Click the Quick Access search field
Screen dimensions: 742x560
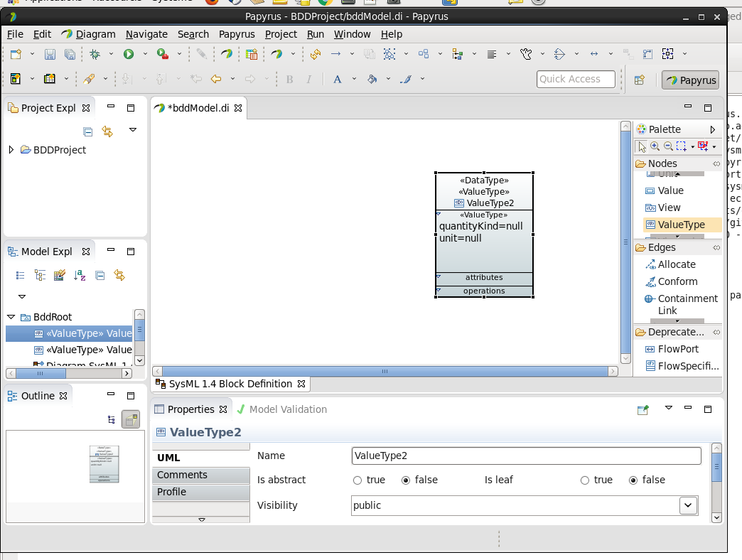pyautogui.click(x=576, y=79)
